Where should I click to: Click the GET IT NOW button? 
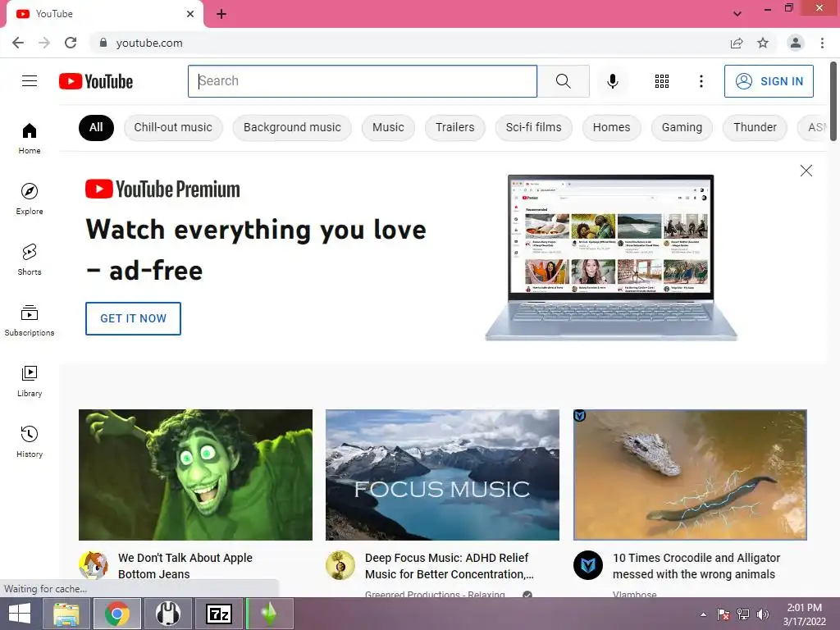[x=133, y=318]
